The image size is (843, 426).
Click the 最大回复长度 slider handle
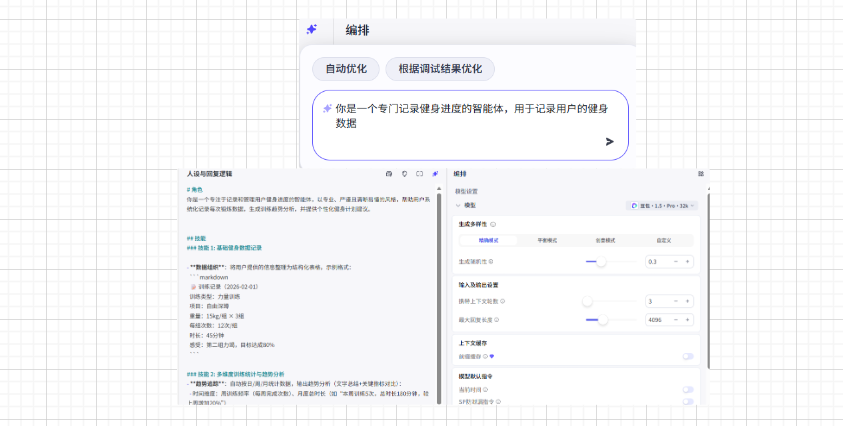point(603,320)
